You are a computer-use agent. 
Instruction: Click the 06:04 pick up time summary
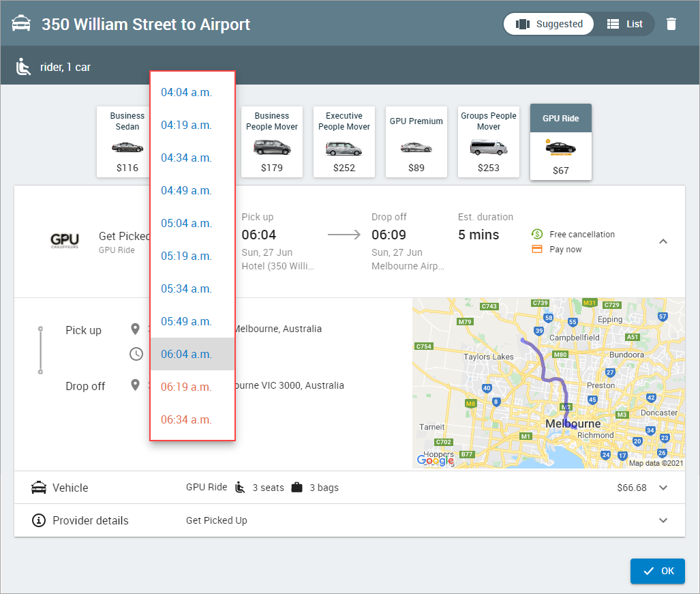coord(259,235)
